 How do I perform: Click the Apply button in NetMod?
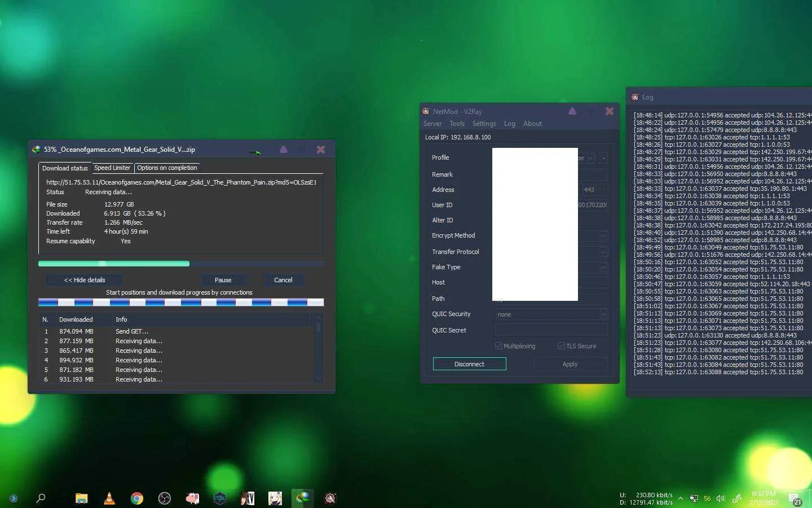[x=570, y=364]
